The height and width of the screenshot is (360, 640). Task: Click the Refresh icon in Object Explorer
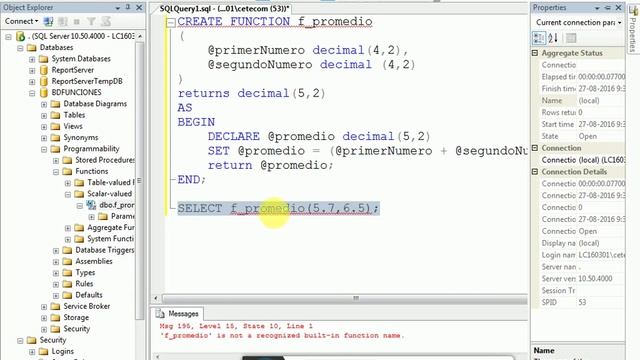(x=106, y=21)
